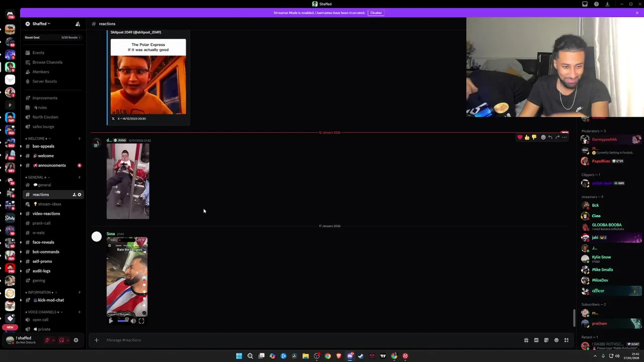Expand Boost Goal progress details

point(53,37)
